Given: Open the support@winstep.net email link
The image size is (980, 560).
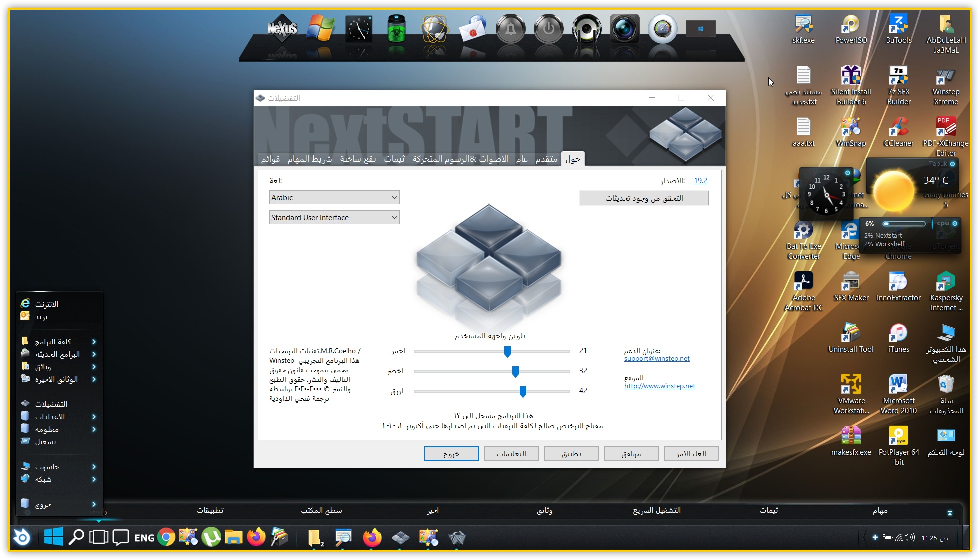Looking at the screenshot, I should click(657, 359).
